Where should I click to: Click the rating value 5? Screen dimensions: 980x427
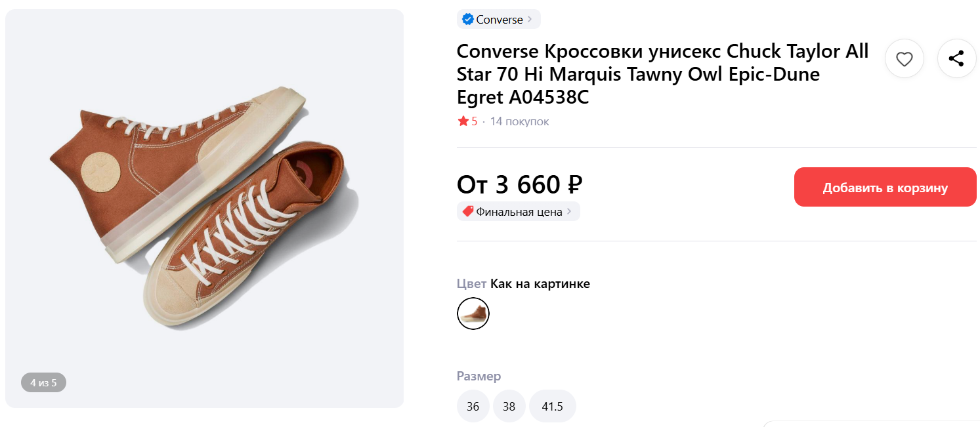coord(475,121)
